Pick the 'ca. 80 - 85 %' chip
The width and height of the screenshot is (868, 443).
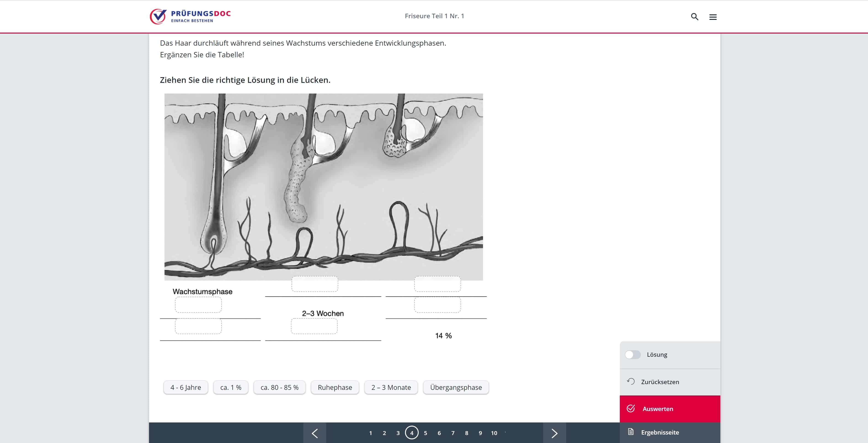279,388
